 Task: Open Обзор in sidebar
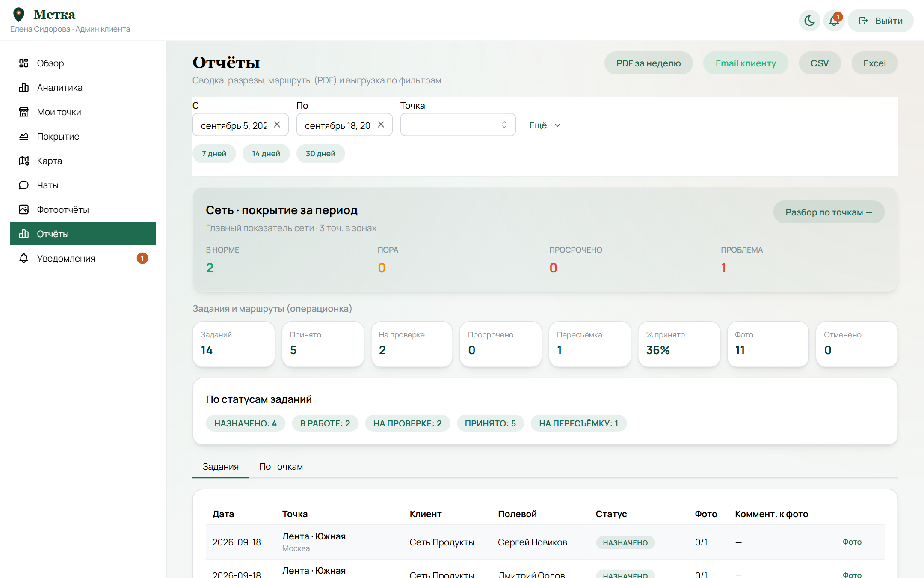83,63
